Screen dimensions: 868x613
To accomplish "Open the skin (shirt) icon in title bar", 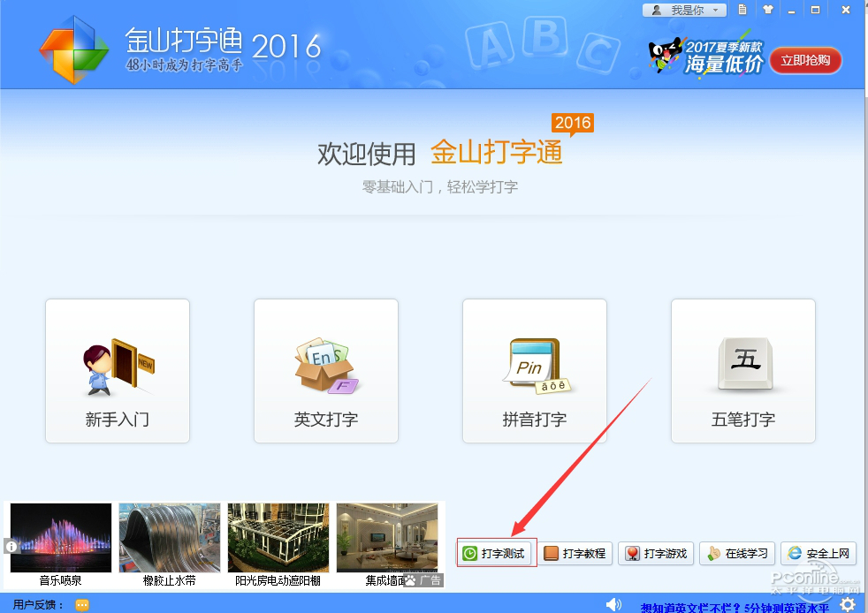I will [767, 10].
